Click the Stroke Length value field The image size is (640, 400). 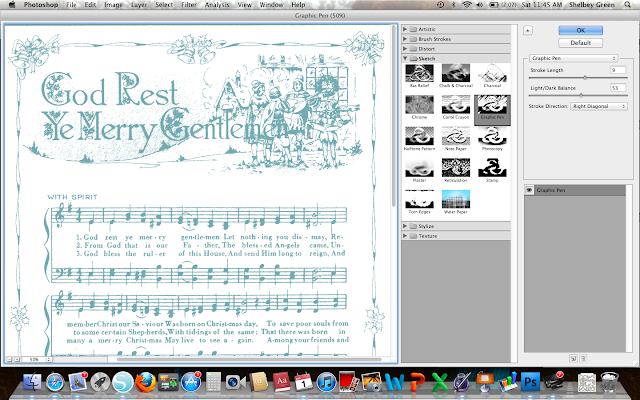(618, 70)
